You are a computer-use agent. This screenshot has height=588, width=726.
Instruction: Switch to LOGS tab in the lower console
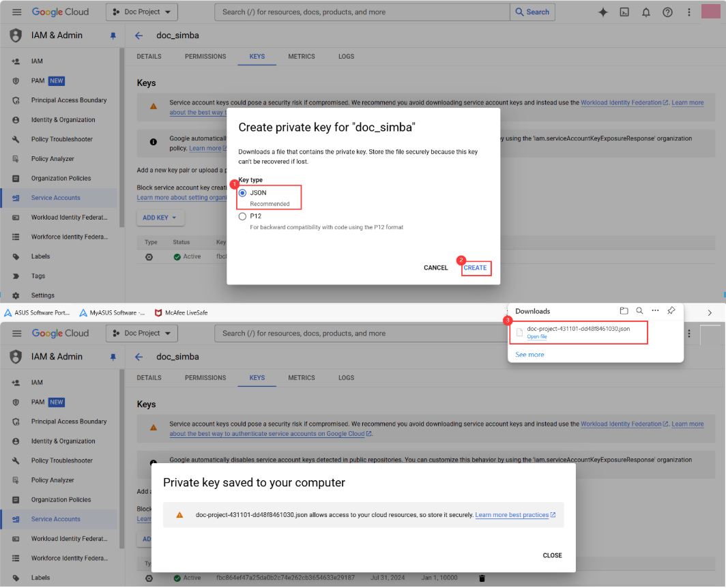(x=347, y=378)
